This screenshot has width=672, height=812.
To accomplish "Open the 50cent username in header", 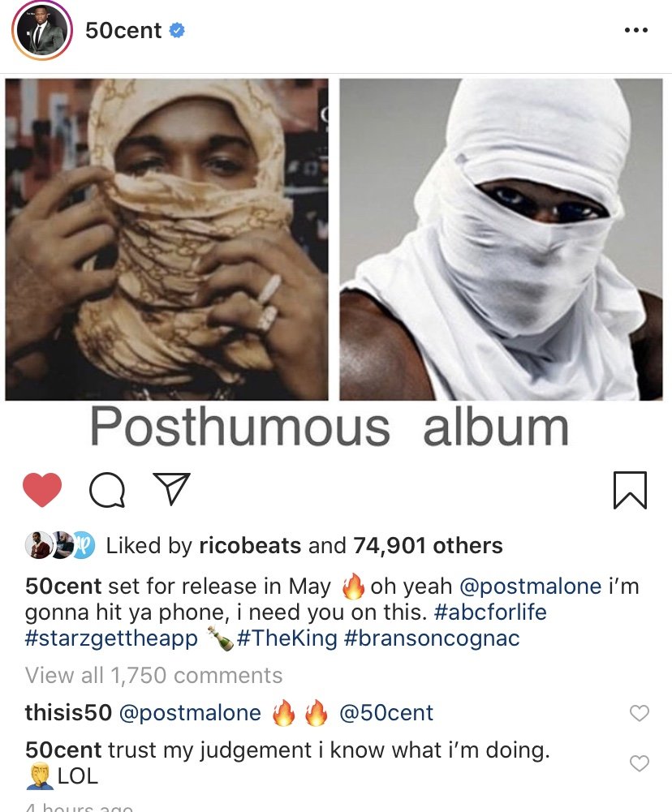I will (x=123, y=31).
